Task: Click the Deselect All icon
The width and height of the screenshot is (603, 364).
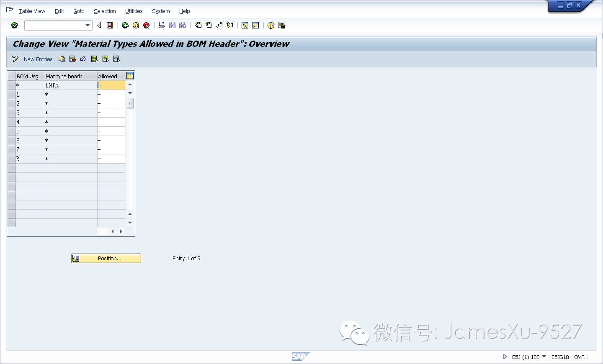Action: (x=116, y=59)
